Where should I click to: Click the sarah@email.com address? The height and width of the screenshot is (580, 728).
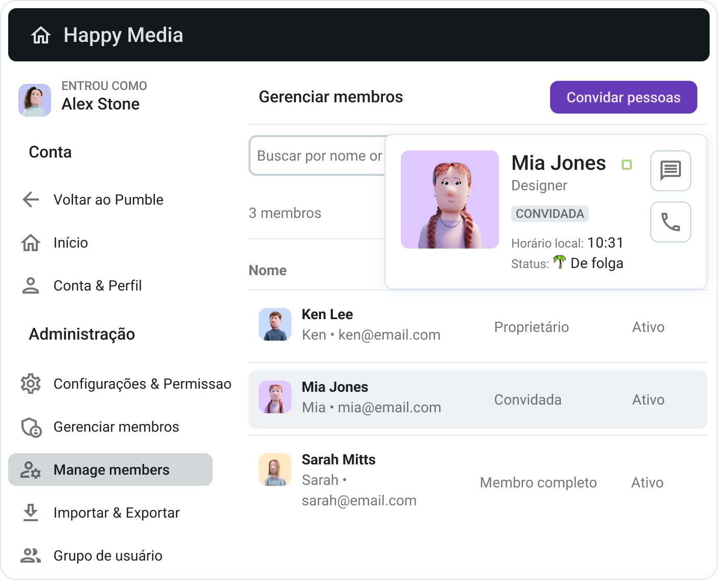pos(359,500)
